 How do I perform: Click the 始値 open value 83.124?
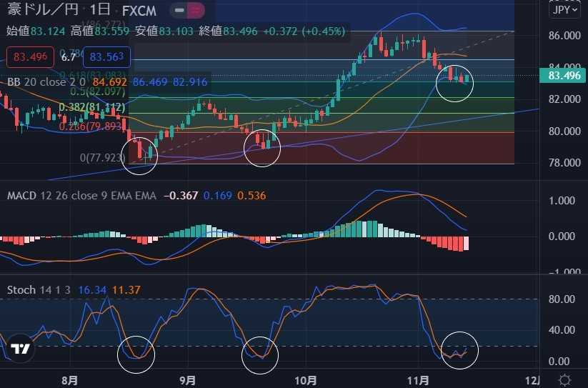[x=48, y=31]
